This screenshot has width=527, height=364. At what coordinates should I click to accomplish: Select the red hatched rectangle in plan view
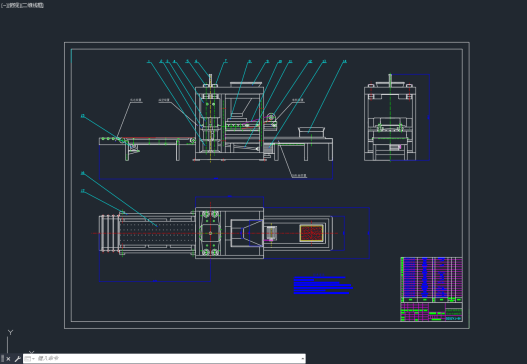(x=312, y=233)
